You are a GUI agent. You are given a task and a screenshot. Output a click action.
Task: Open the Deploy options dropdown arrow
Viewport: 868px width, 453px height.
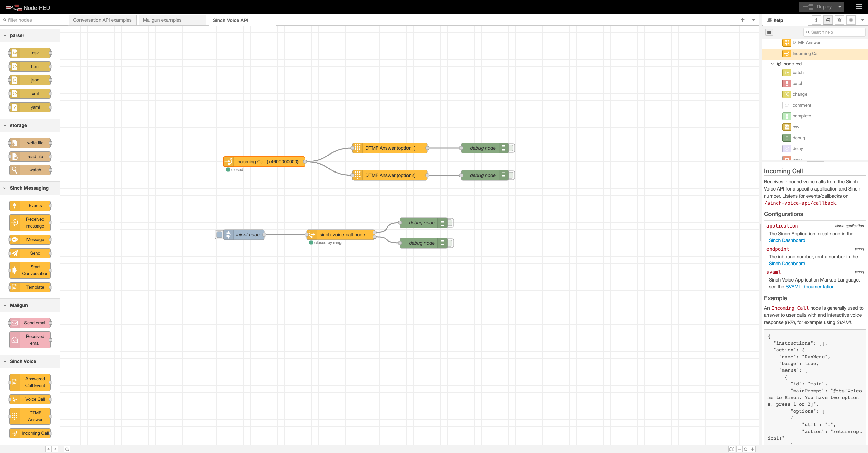click(839, 7)
